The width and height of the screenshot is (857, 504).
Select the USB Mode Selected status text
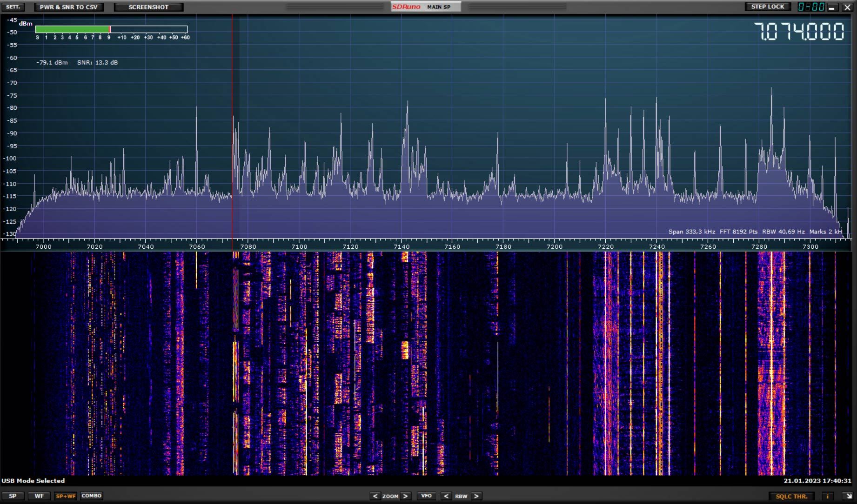33,481
